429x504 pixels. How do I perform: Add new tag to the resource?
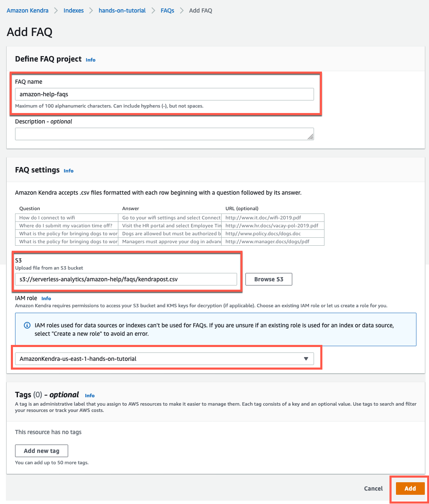tap(41, 450)
